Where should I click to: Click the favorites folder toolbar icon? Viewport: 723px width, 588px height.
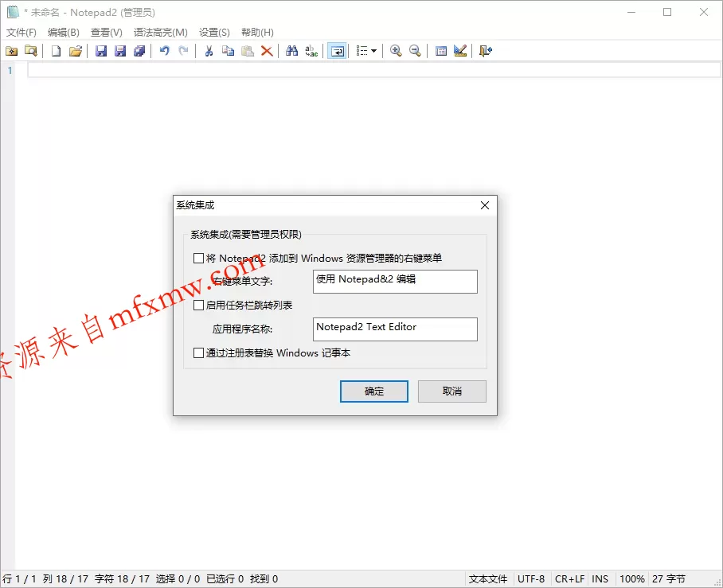11,51
